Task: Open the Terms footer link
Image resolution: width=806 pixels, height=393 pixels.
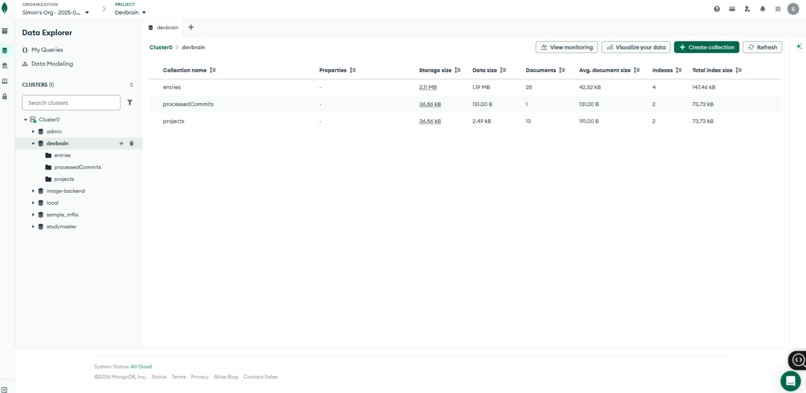Action: [179, 377]
